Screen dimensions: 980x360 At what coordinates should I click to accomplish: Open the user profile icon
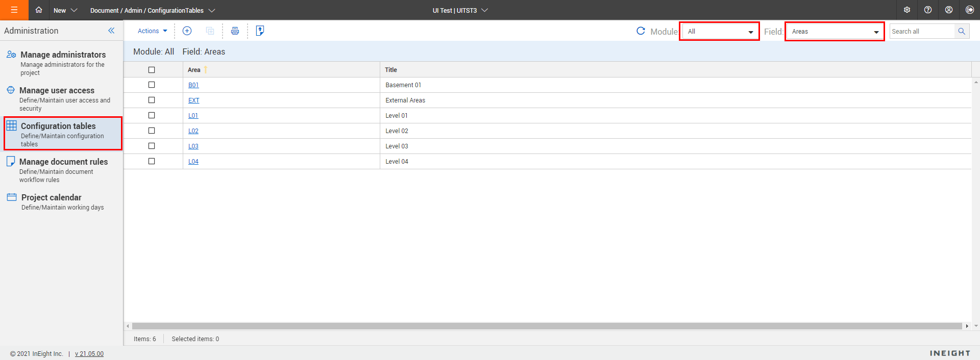(949, 10)
